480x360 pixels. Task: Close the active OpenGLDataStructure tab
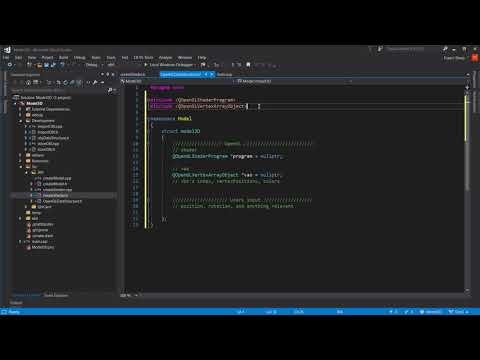212,74
